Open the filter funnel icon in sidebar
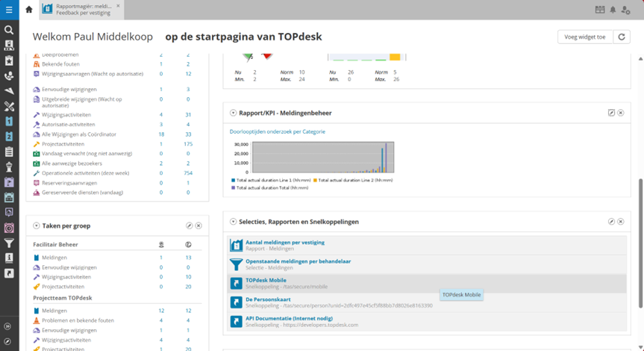This screenshot has height=351, width=644. tap(9, 242)
